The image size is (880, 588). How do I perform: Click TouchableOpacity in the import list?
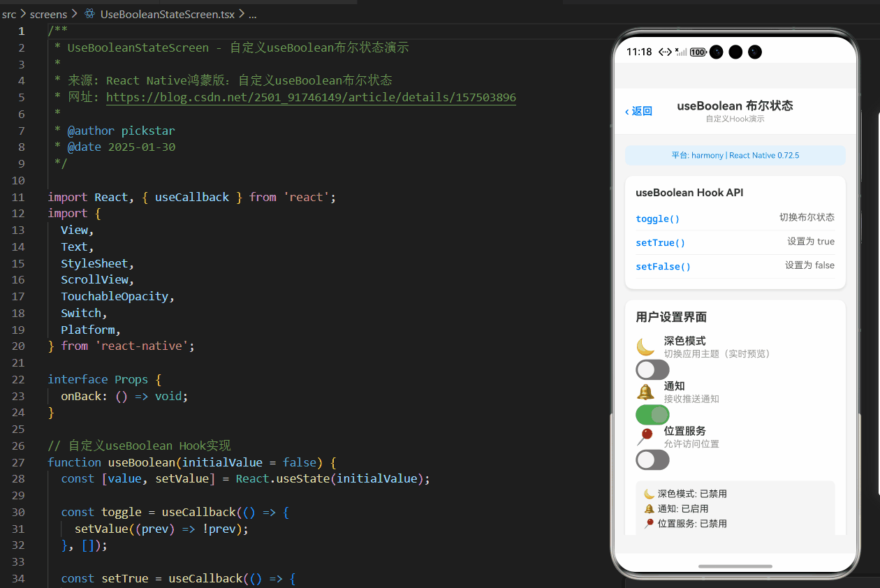(115, 296)
